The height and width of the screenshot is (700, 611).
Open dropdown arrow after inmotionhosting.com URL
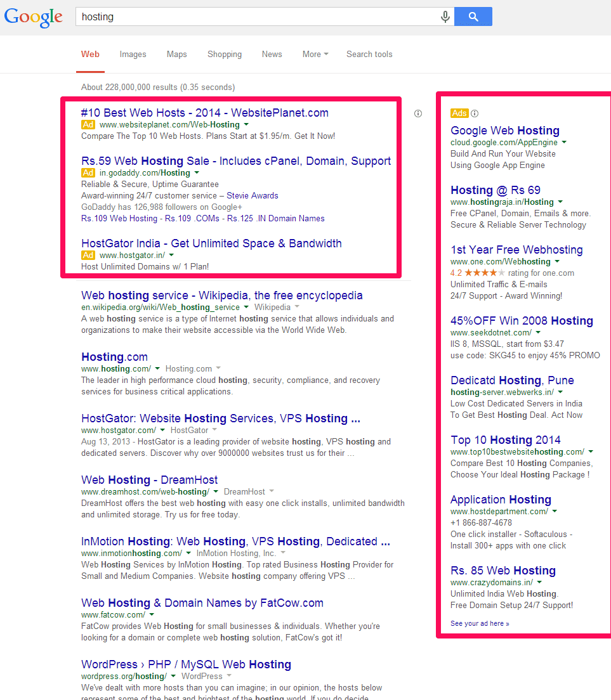click(188, 553)
